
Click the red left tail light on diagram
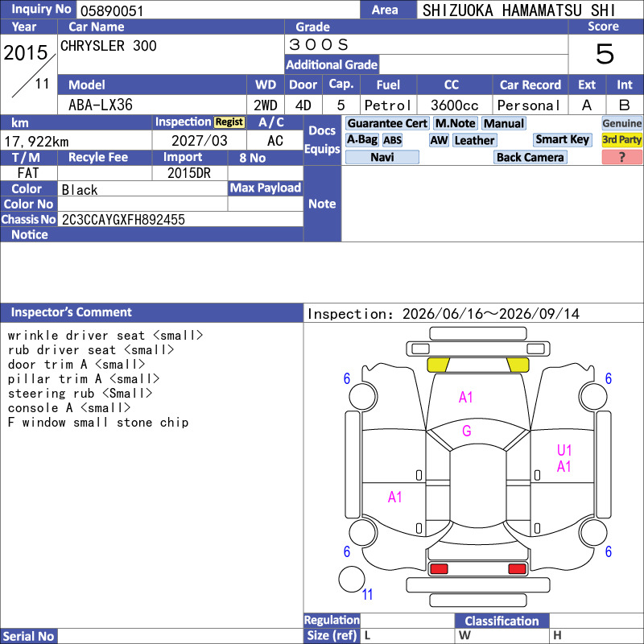(x=438, y=568)
